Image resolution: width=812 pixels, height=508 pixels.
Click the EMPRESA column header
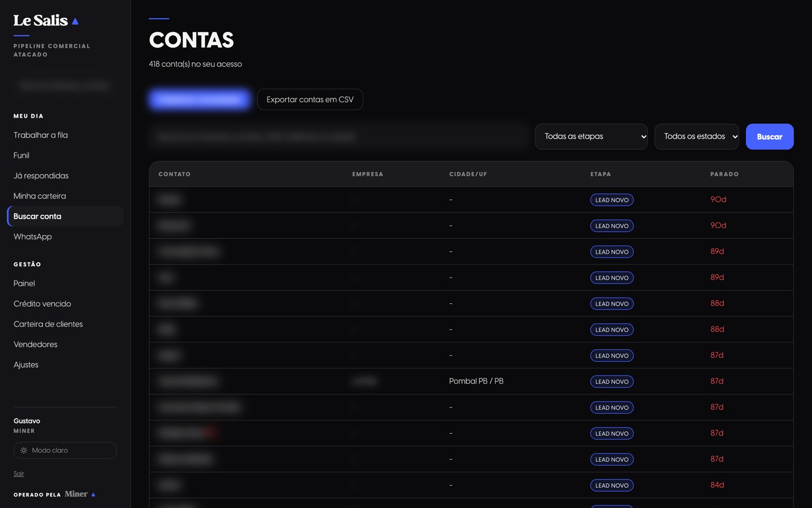click(368, 174)
